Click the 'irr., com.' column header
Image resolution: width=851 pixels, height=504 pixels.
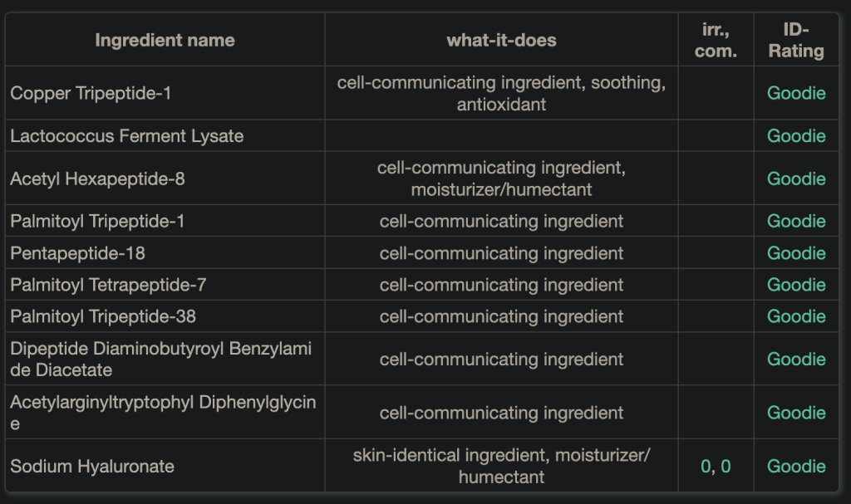(716, 40)
